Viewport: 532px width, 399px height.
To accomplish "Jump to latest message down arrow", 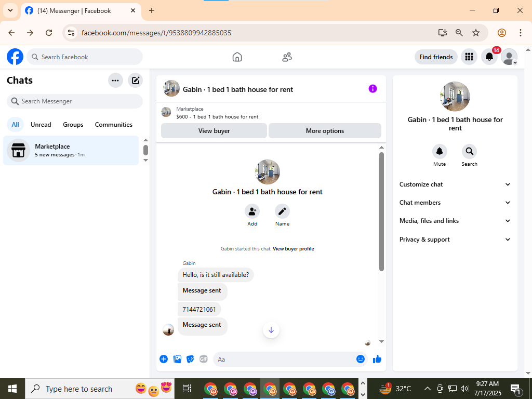I will pyautogui.click(x=271, y=330).
